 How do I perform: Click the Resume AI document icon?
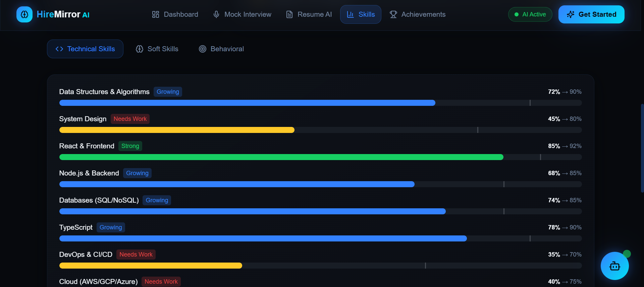(x=289, y=14)
